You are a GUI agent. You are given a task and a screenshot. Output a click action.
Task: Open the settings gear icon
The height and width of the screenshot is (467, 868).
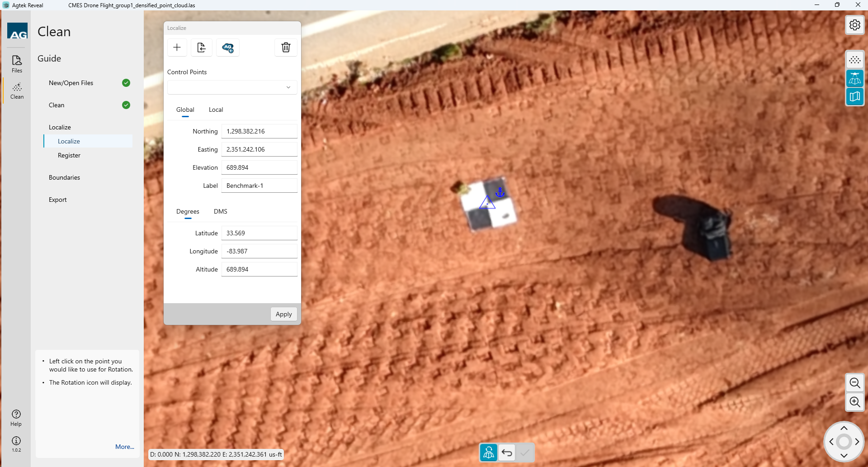854,25
